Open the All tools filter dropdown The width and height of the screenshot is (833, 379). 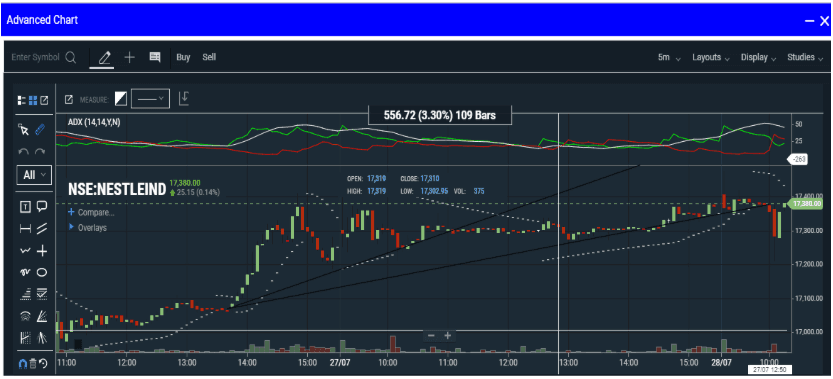click(35, 174)
